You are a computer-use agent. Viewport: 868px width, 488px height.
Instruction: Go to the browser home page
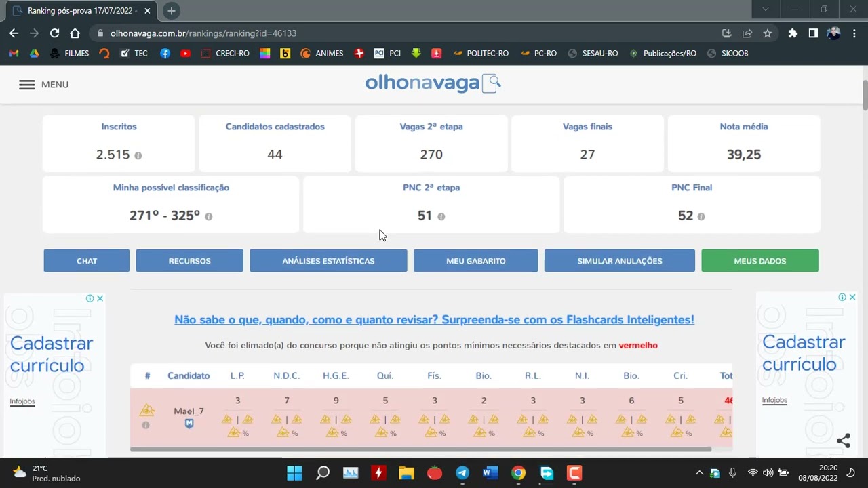75,33
